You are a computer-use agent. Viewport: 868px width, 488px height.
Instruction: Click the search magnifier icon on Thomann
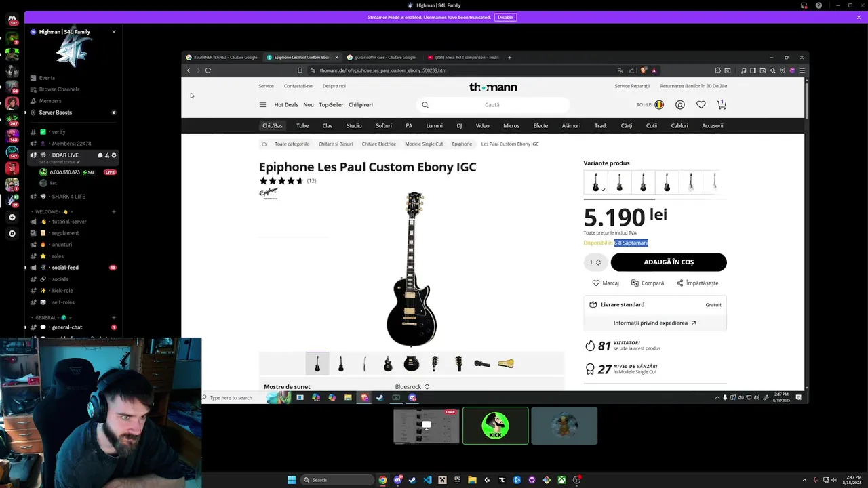click(x=425, y=105)
